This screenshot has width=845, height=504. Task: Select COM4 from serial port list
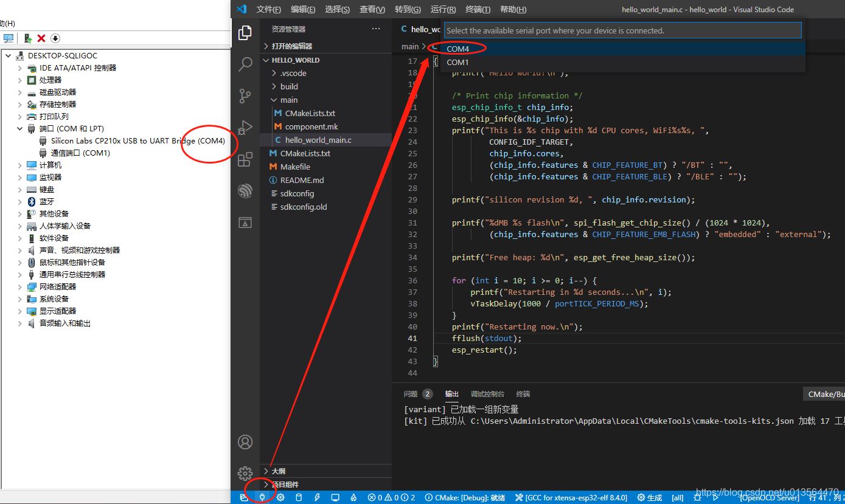click(458, 49)
